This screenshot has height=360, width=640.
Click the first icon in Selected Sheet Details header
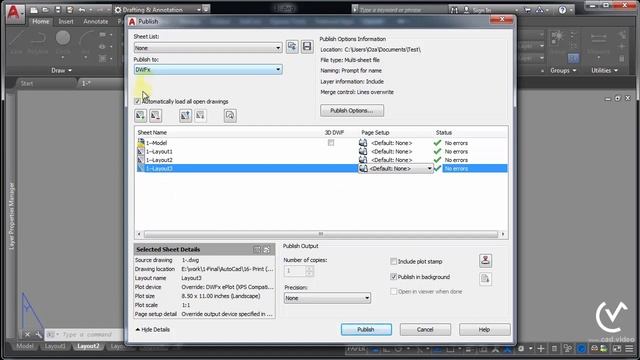pyautogui.click(x=257, y=249)
